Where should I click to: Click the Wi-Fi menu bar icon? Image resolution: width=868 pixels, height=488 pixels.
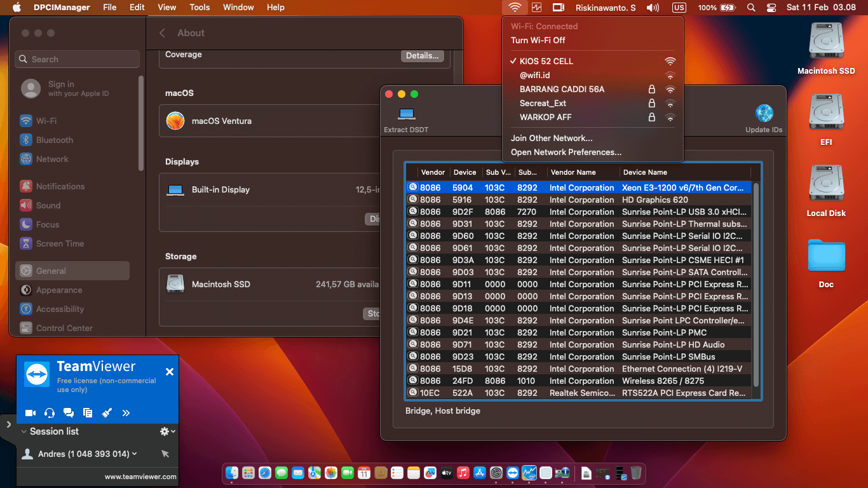click(515, 8)
